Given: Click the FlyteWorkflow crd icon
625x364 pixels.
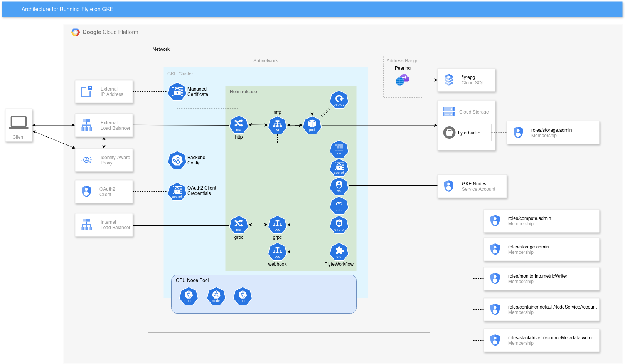Looking at the screenshot, I should 339,252.
